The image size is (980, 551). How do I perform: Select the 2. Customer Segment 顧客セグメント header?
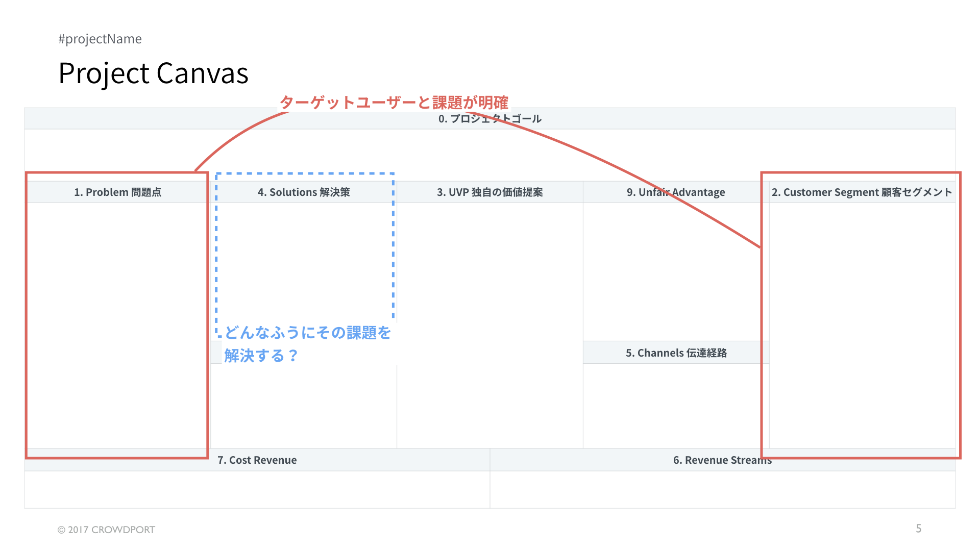click(x=862, y=192)
